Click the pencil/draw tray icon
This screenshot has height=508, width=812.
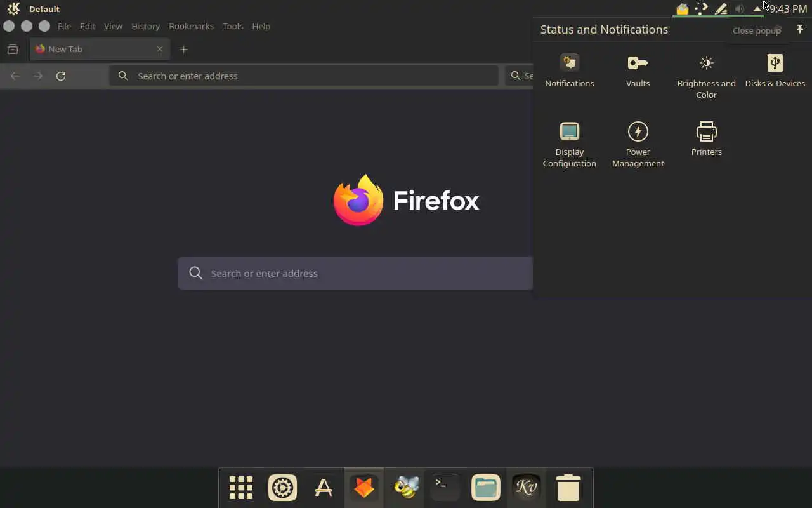coord(721,9)
